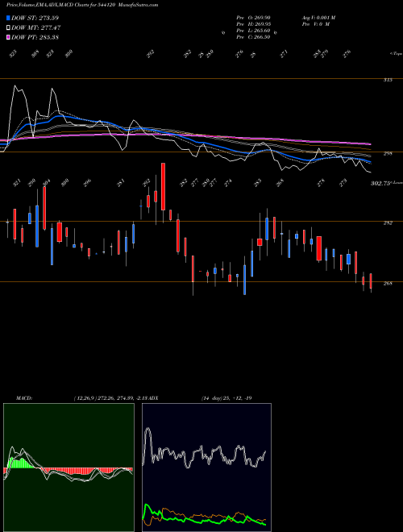Click the 'Pre O: 269.90' open value
The height and width of the screenshot is (532, 403).
253,18
